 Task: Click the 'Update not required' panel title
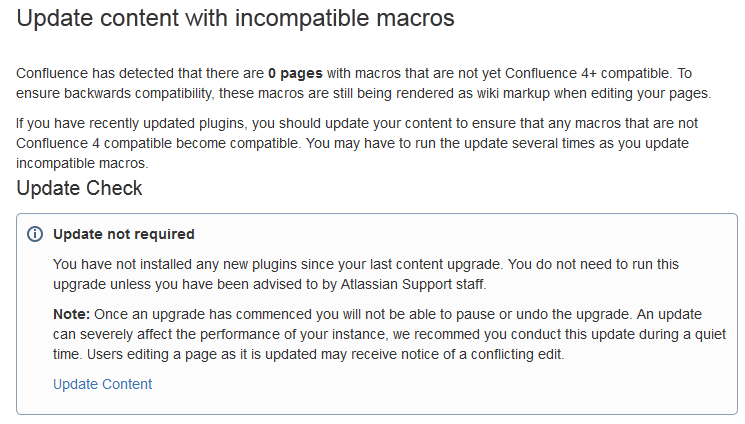[x=123, y=234]
